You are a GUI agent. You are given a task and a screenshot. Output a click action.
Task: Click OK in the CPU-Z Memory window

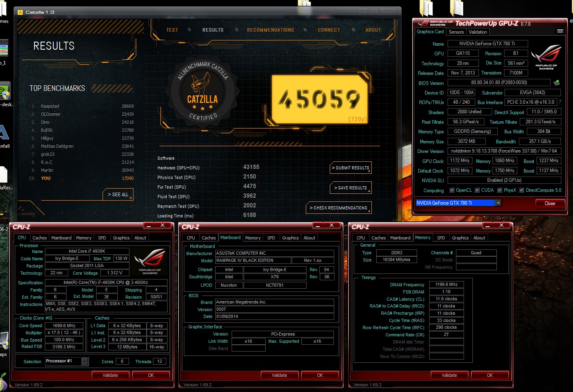coord(490,375)
